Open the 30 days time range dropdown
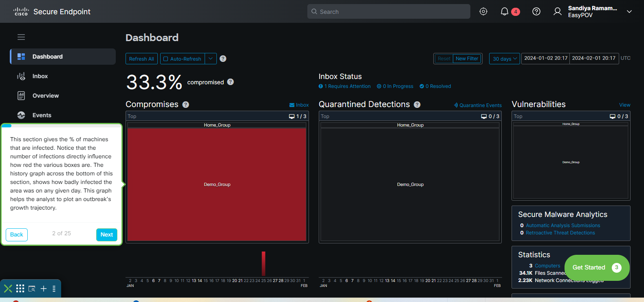 [x=505, y=59]
